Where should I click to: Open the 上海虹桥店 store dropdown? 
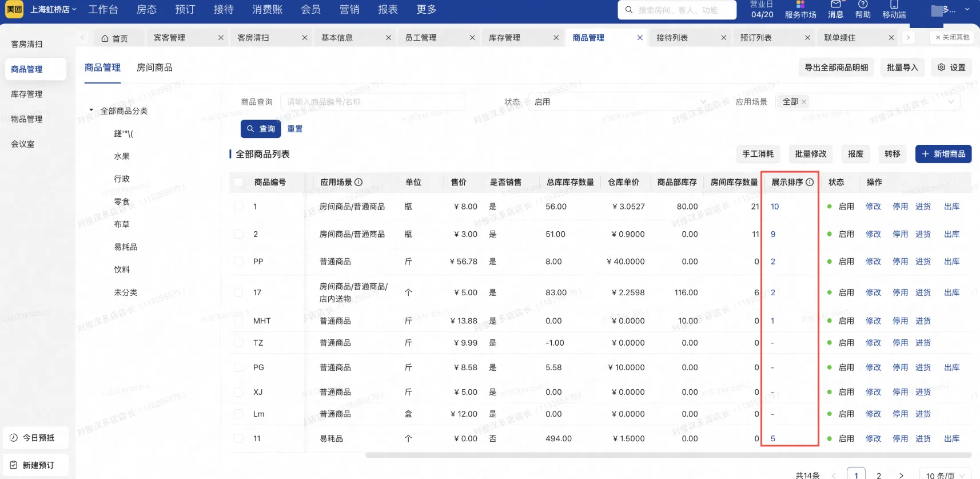click(x=53, y=9)
